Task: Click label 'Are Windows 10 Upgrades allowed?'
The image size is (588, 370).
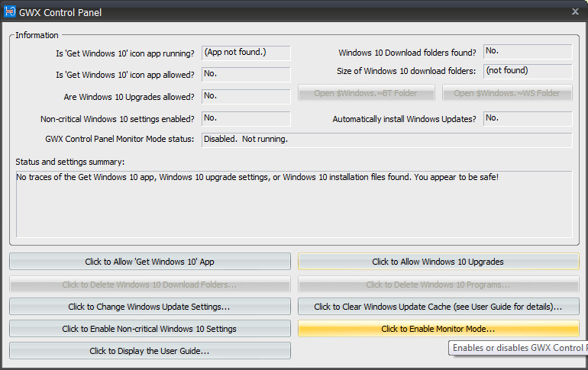Action: click(129, 97)
